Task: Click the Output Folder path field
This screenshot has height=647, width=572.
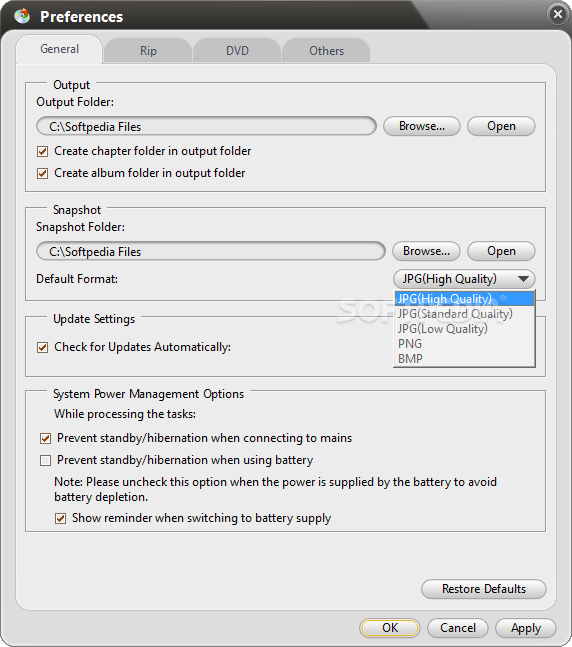Action: point(206,126)
